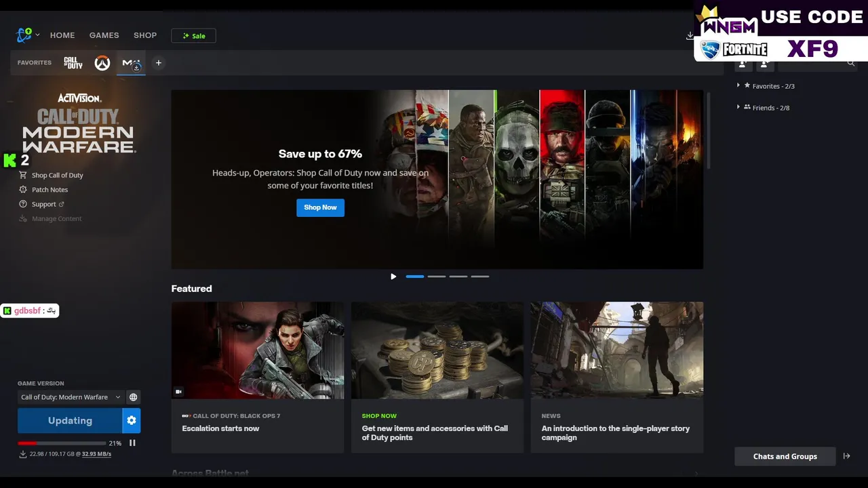This screenshot has width=868, height=488.
Task: Open the dropdown chevron beside Battle.net logo
Action: 37,35
